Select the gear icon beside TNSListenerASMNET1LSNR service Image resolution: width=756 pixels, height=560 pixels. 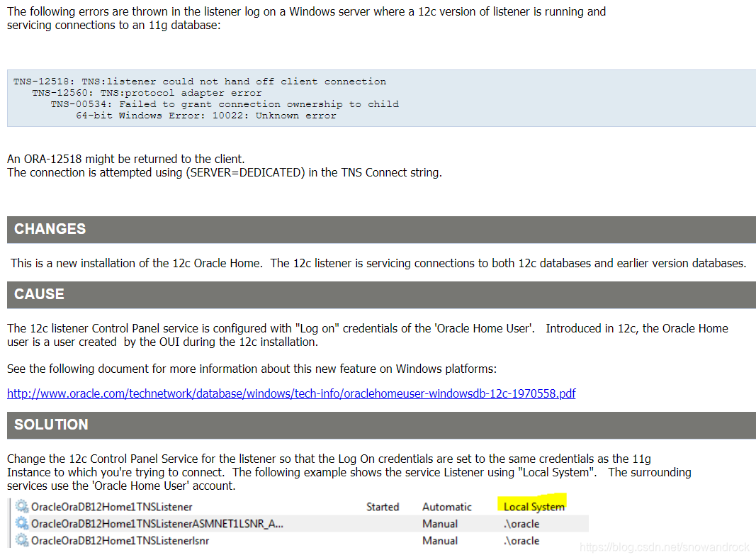[x=20, y=524]
